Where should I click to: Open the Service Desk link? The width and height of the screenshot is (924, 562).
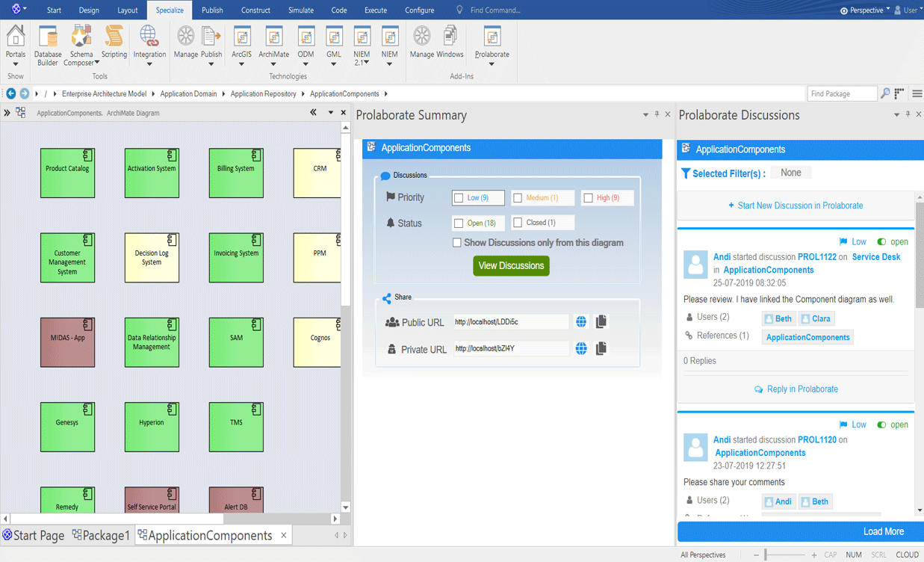tap(876, 257)
